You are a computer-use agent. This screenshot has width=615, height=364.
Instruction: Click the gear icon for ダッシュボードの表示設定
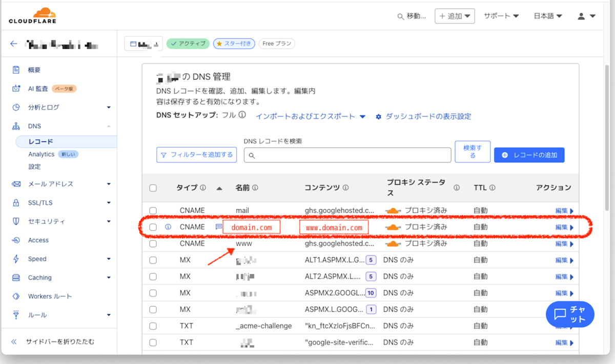(379, 117)
